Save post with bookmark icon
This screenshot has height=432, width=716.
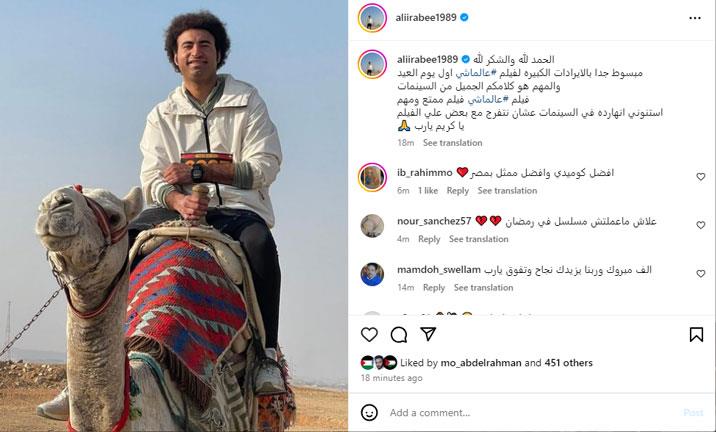coord(696,334)
